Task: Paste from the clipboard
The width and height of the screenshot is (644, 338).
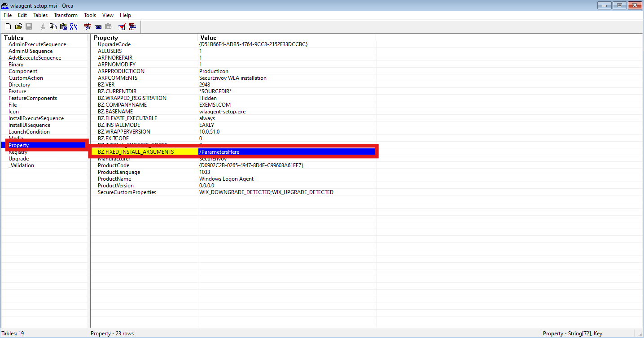Action: coord(63,26)
